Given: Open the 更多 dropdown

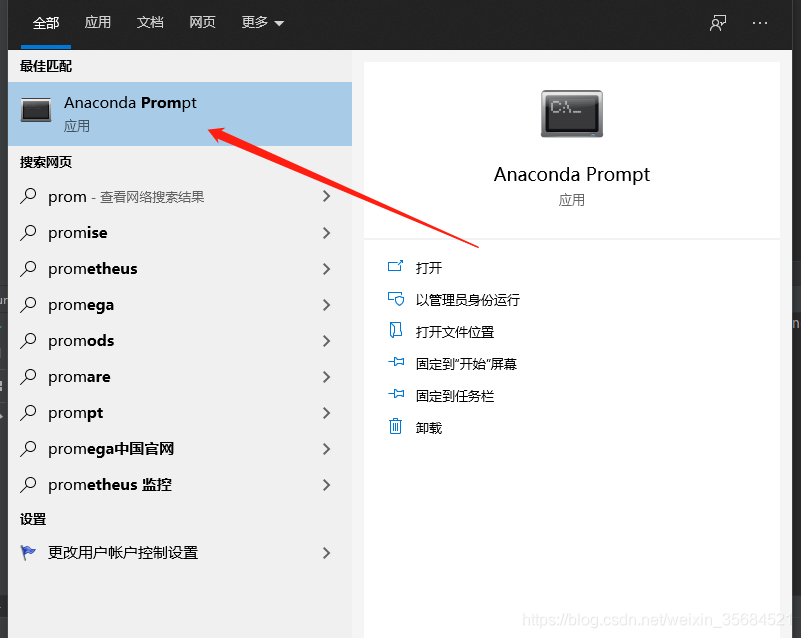Looking at the screenshot, I should tap(262, 22).
